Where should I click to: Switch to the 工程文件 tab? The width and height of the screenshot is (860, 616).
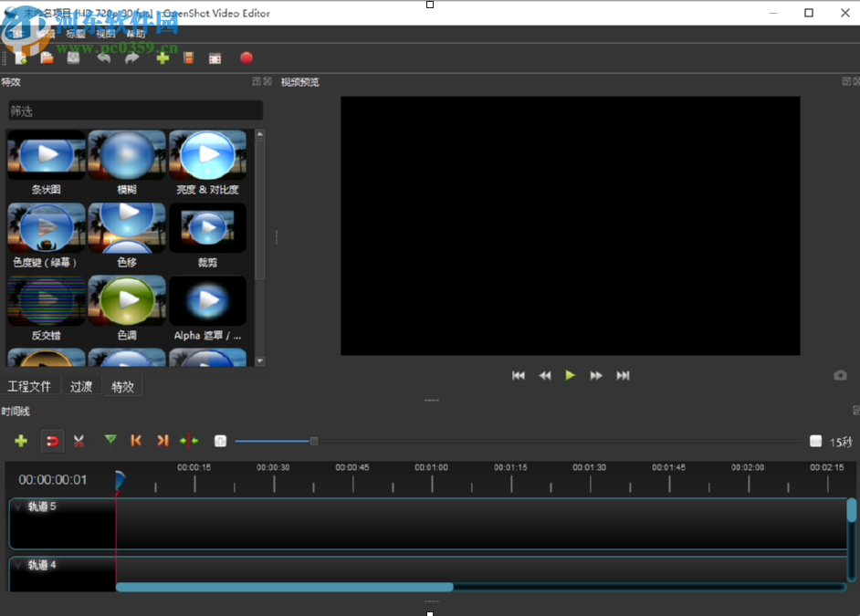click(x=29, y=386)
